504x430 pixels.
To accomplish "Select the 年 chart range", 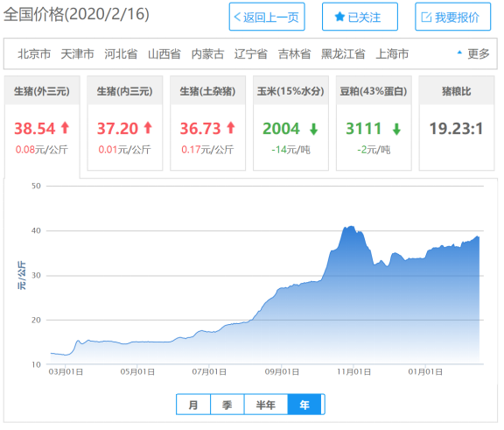I will click(x=304, y=405).
